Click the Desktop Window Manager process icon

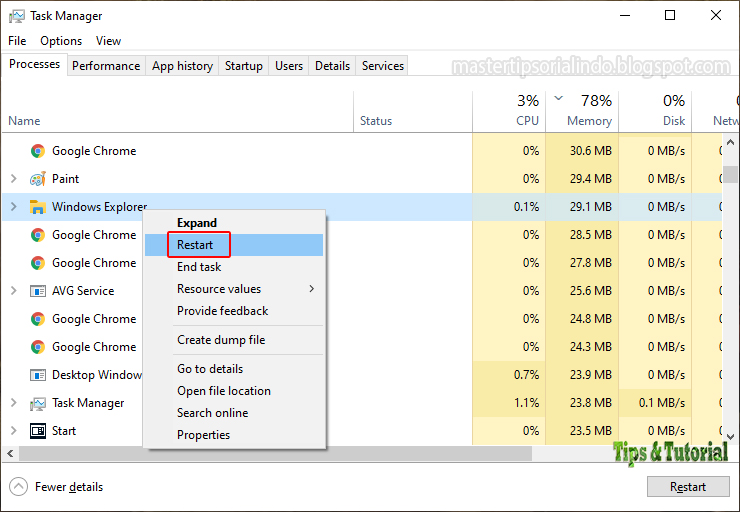[38, 375]
